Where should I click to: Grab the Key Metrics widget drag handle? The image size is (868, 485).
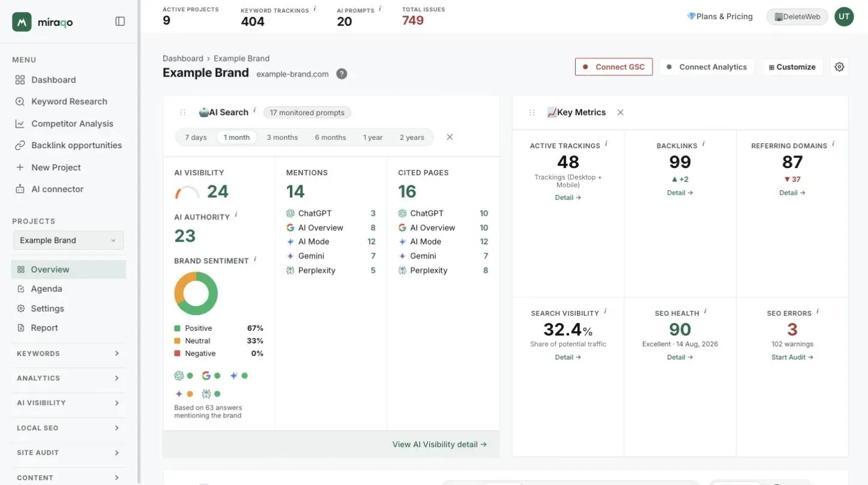(532, 113)
